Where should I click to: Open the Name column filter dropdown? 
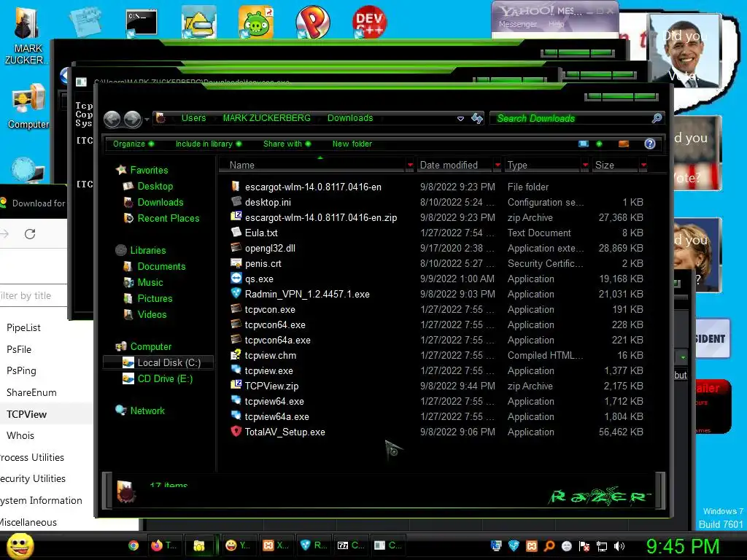pos(410,166)
